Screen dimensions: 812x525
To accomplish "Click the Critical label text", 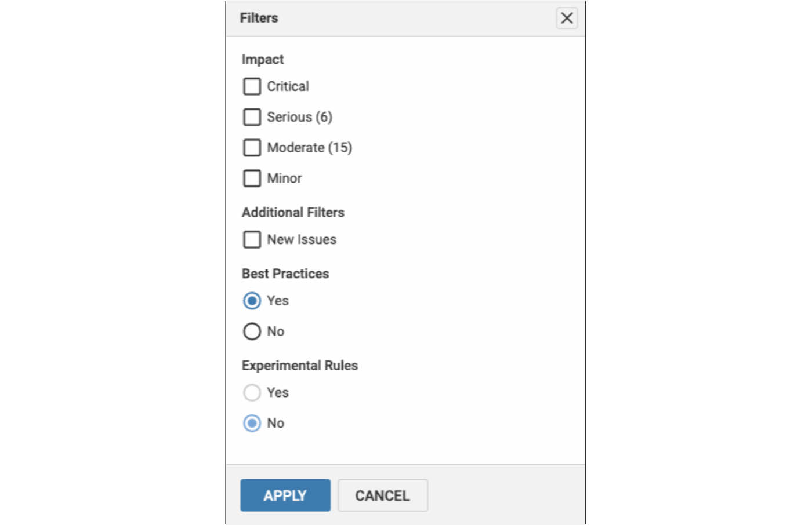I will [288, 86].
